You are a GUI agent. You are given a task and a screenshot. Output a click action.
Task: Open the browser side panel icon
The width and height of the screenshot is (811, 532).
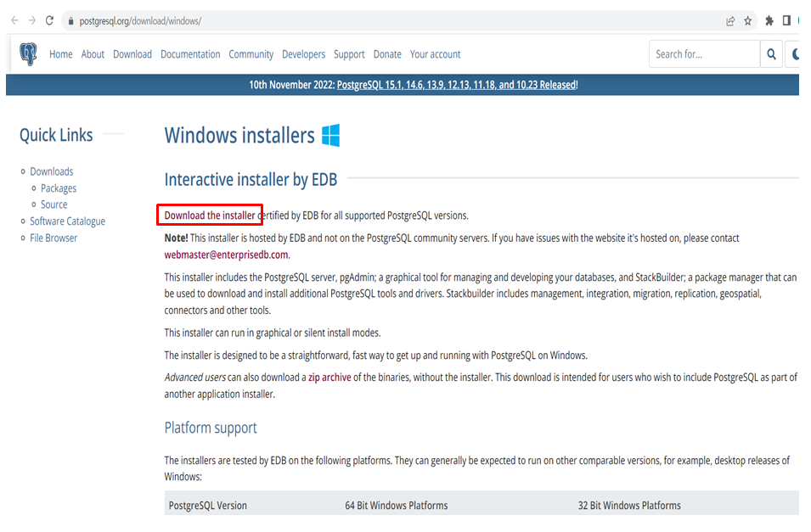[x=786, y=20]
